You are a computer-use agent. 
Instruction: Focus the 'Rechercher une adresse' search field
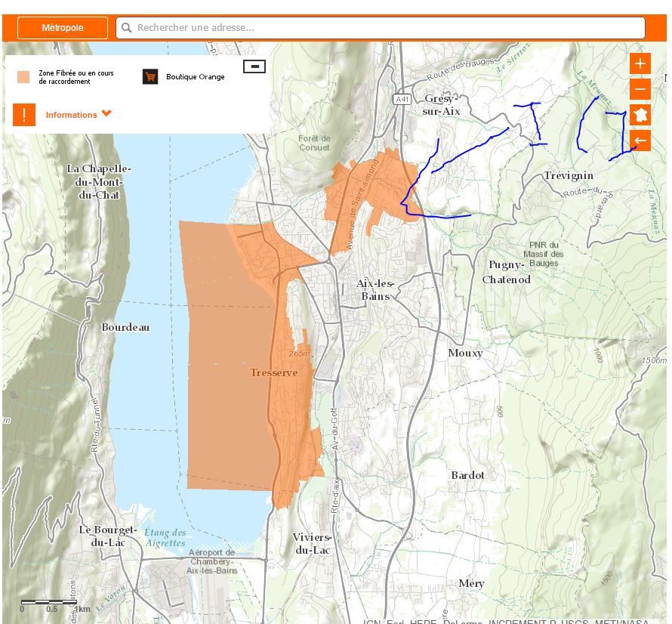coord(385,28)
